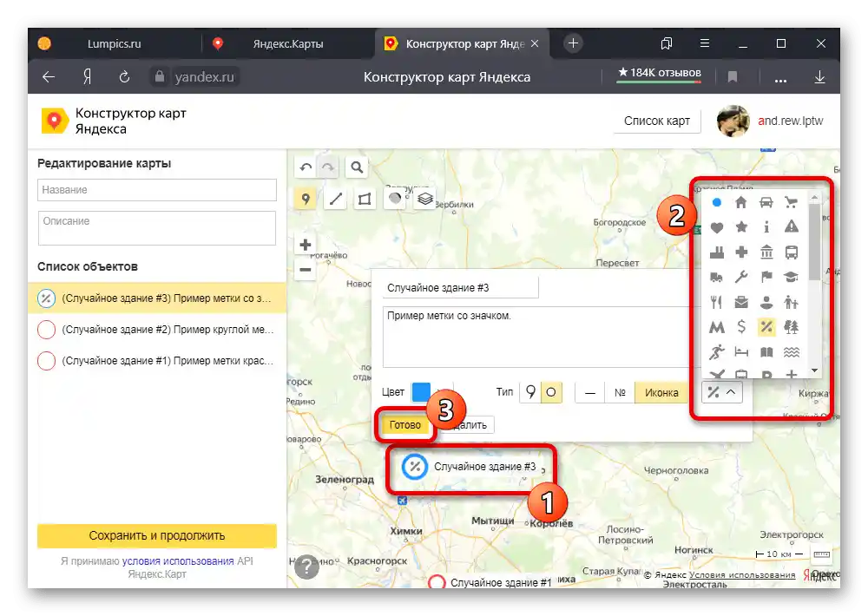Open map search with magnifier button

[x=357, y=167]
